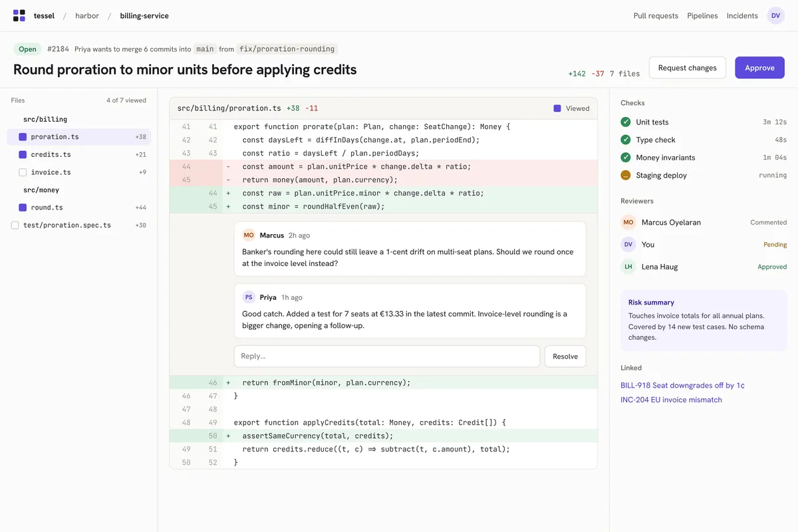The width and height of the screenshot is (798, 532).
Task: Click the Request changes button
Action: tap(687, 68)
